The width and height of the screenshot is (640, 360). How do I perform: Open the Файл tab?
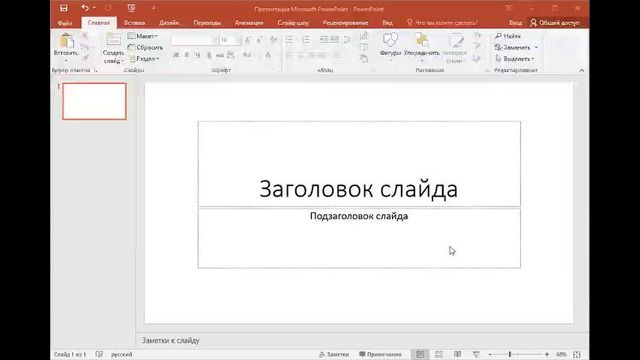pos(65,23)
